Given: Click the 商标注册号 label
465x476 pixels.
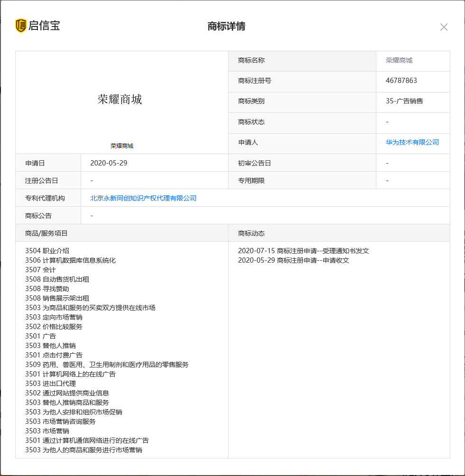Looking at the screenshot, I should pyautogui.click(x=255, y=81).
